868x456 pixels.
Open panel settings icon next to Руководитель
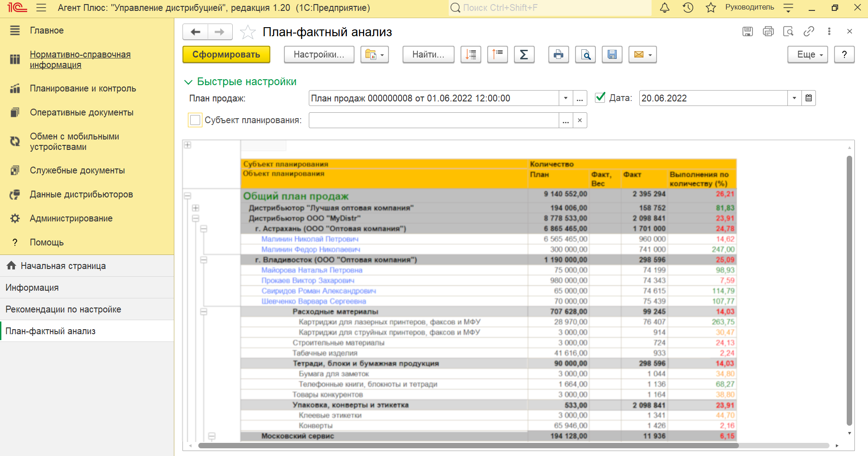[788, 8]
